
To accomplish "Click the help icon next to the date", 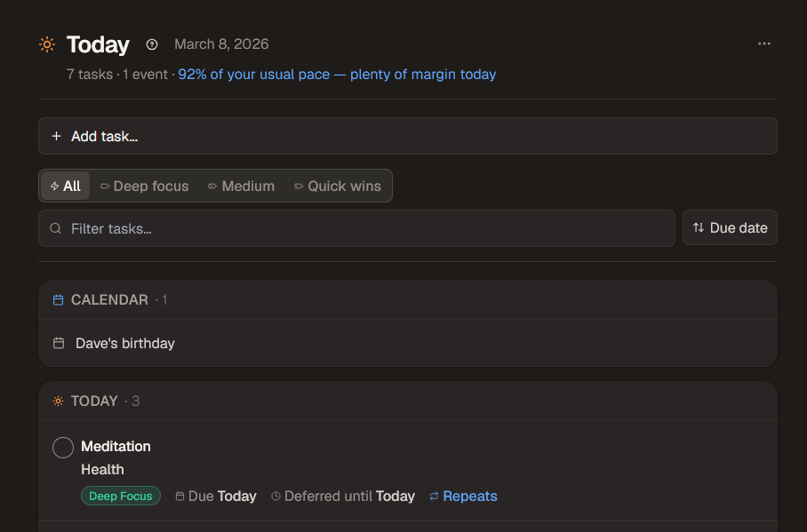I will [x=151, y=44].
